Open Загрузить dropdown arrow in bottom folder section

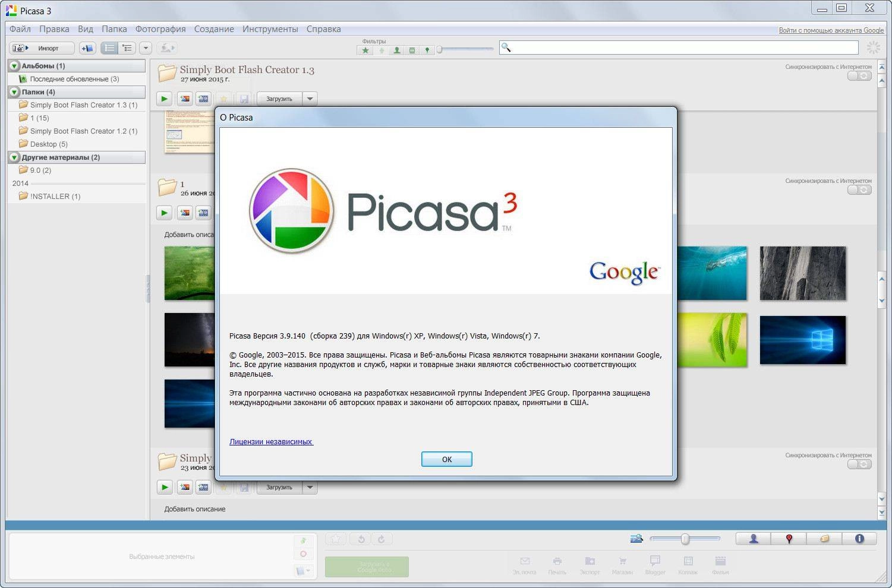coord(310,487)
